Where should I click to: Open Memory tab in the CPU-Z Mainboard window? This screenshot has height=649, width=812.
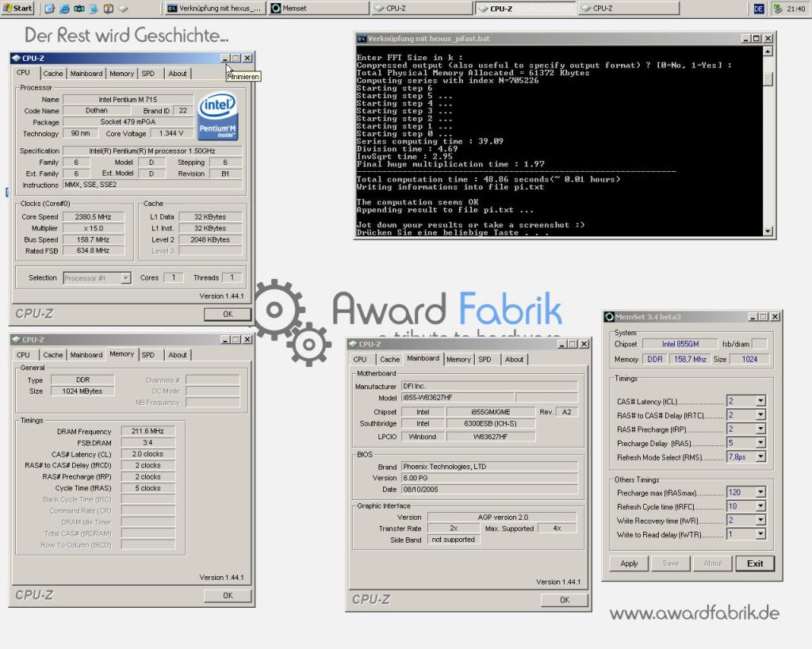point(458,359)
